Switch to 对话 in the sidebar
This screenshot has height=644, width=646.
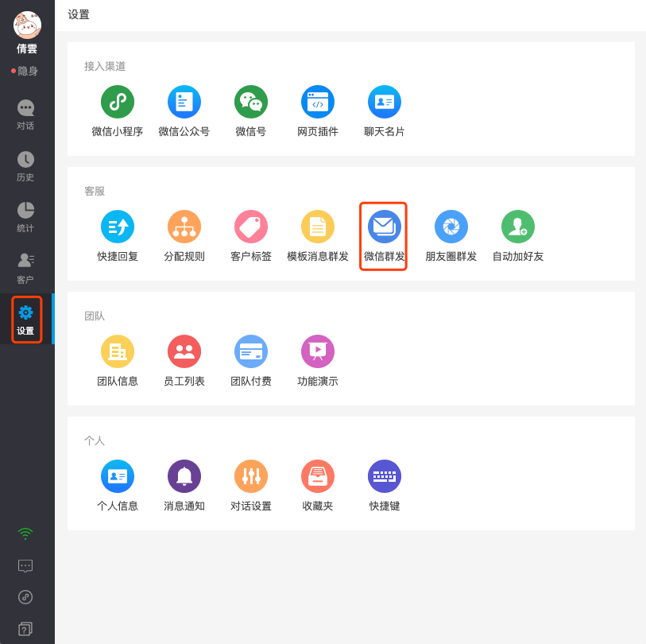[x=25, y=114]
